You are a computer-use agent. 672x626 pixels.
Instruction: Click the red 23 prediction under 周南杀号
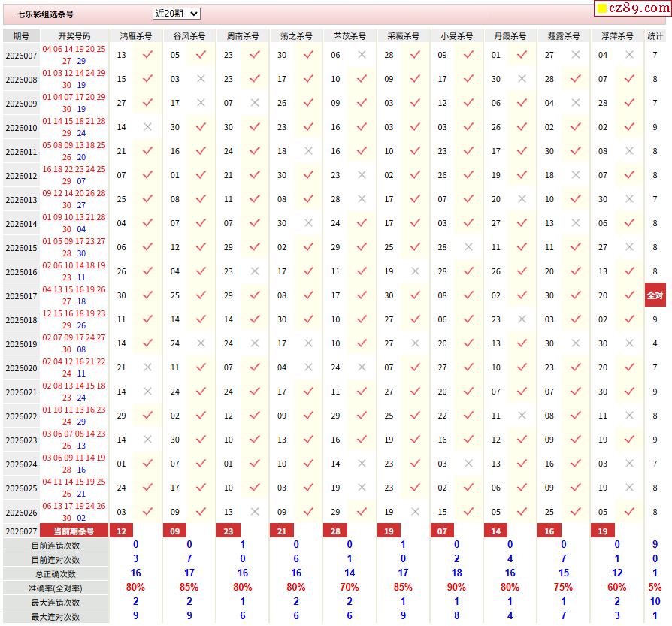tap(229, 531)
